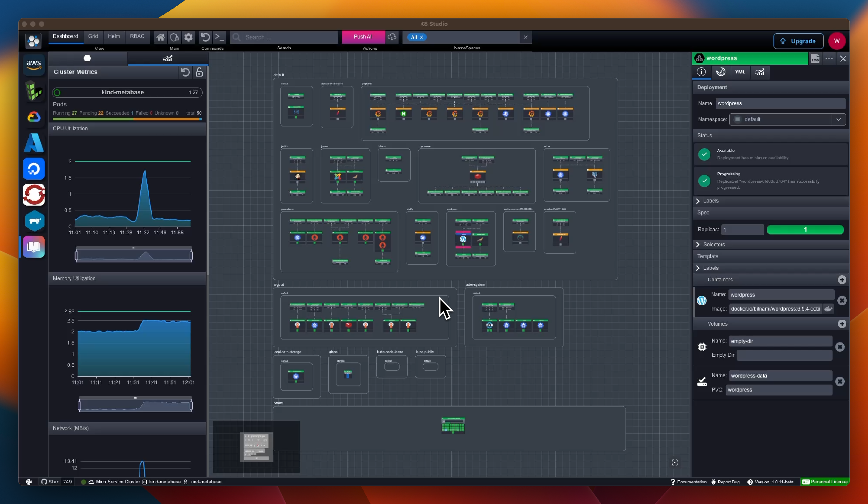
Task: Click the terminal commands icon
Action: point(219,37)
